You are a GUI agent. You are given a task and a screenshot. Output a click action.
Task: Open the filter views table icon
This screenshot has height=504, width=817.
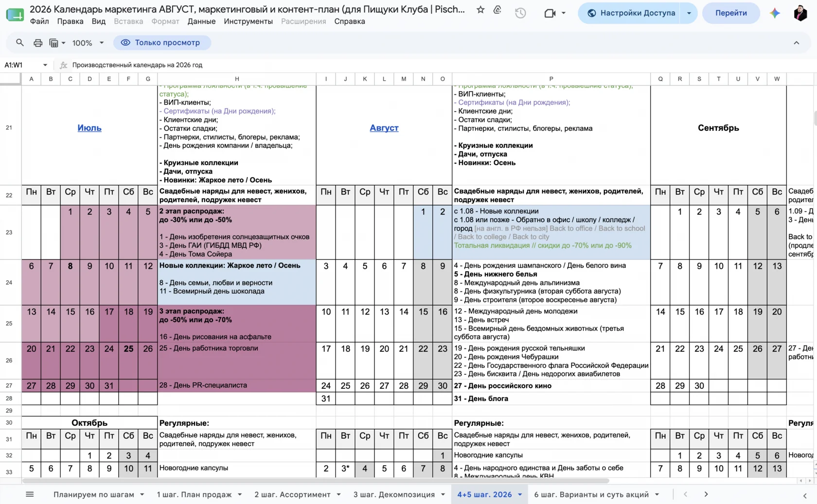point(53,43)
